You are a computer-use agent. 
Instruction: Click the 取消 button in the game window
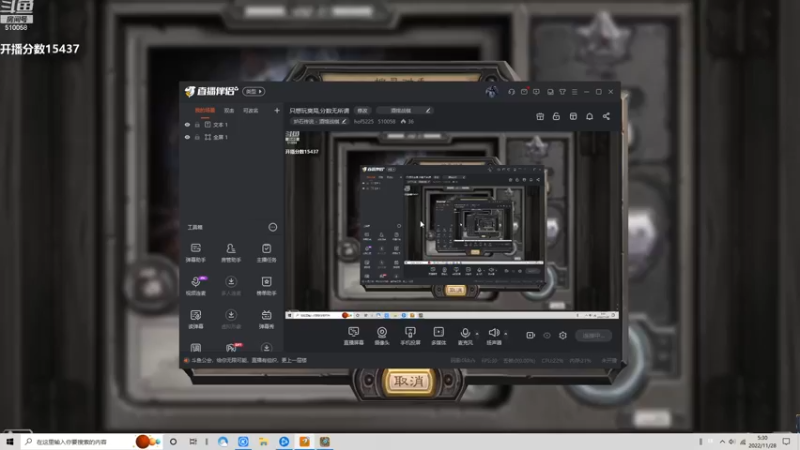(x=409, y=382)
